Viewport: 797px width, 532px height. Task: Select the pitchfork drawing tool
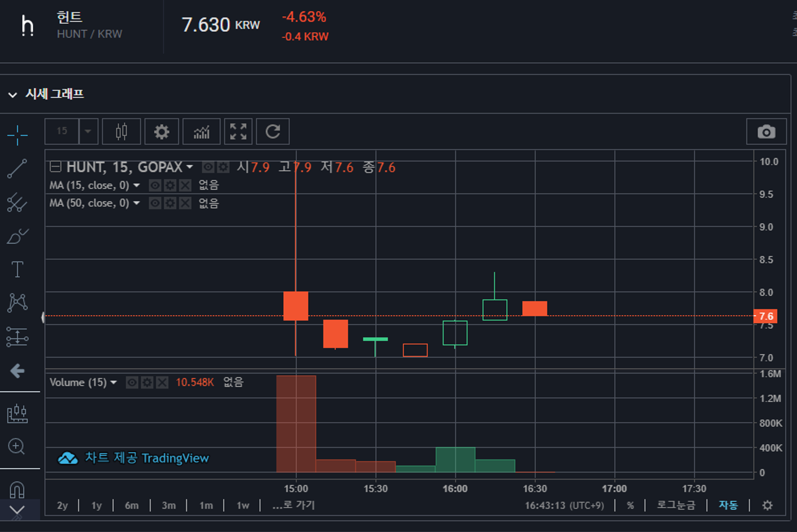coord(17,202)
